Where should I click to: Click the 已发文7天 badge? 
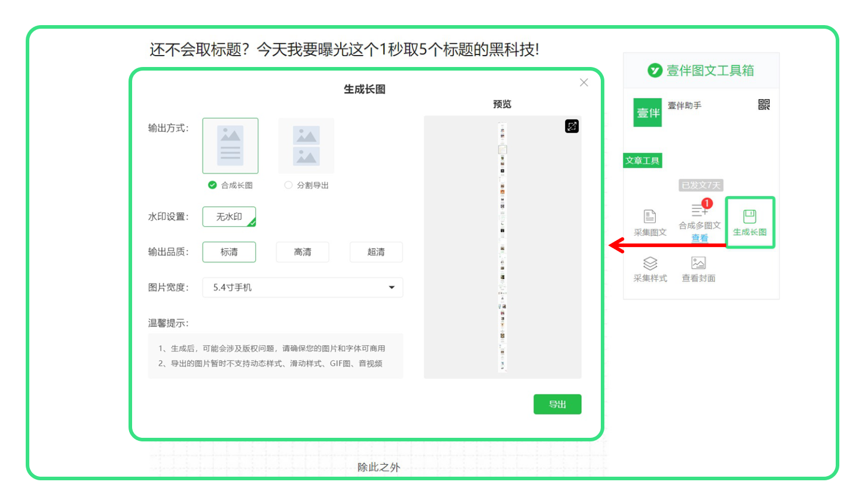pos(701,185)
